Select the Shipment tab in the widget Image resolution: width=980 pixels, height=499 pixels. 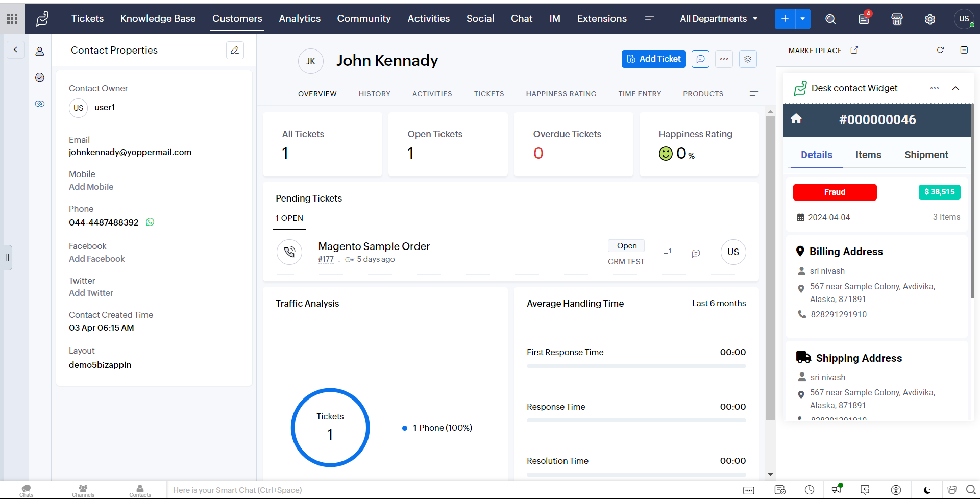tap(926, 155)
